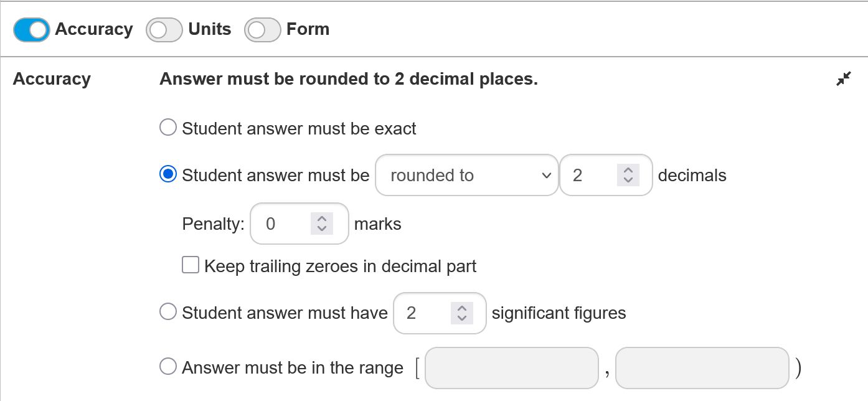868x401 pixels.
Task: Increase the Penalty marks value
Action: (321, 219)
